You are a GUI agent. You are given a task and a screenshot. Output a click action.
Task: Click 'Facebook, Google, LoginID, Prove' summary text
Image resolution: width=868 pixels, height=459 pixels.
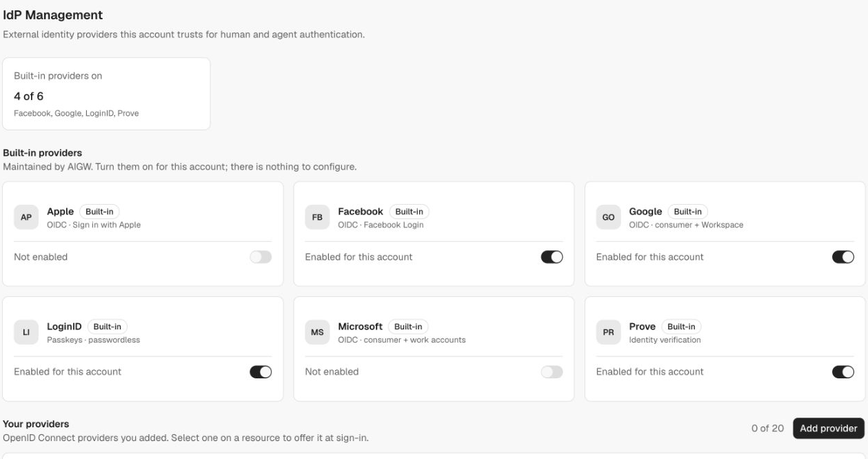pos(77,114)
